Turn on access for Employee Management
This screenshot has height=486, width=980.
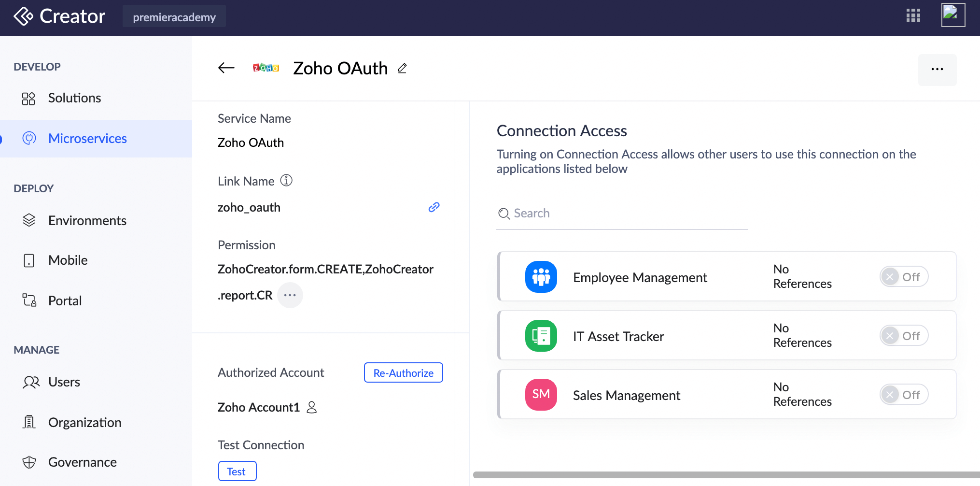(x=904, y=277)
